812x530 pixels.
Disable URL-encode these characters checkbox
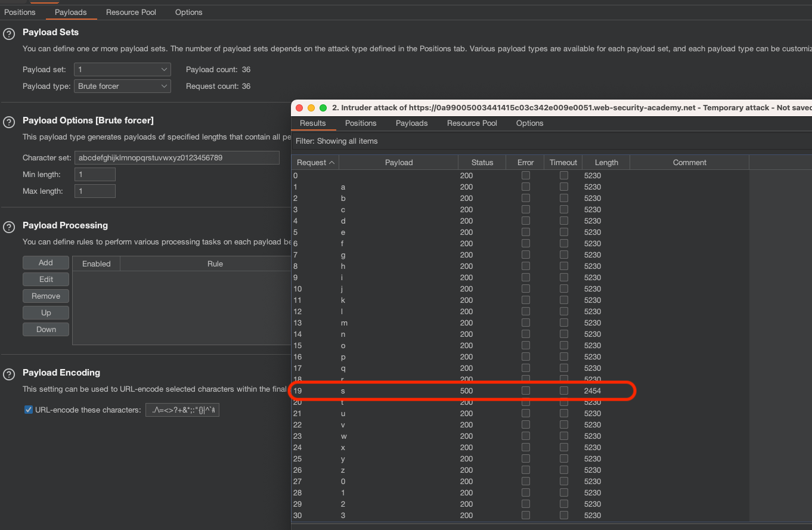[29, 410]
